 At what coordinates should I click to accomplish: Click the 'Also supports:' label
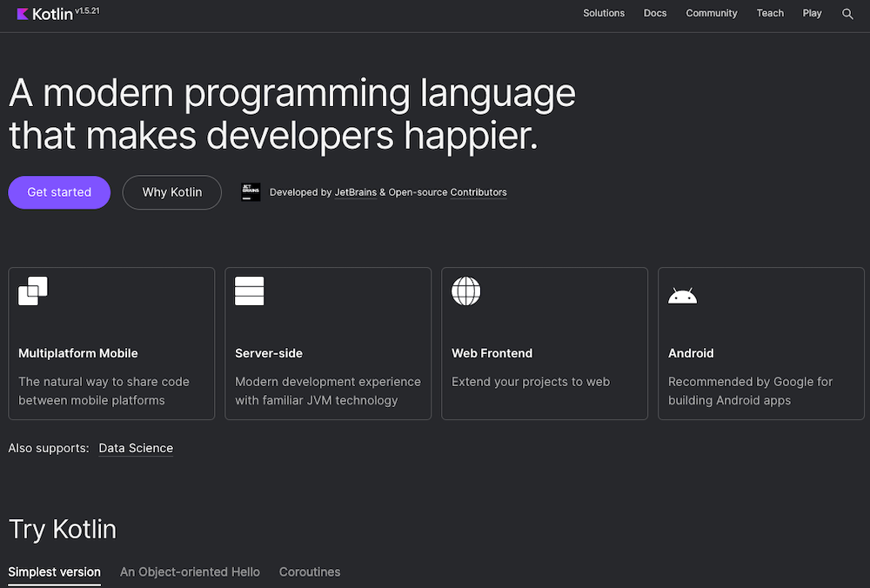click(49, 448)
